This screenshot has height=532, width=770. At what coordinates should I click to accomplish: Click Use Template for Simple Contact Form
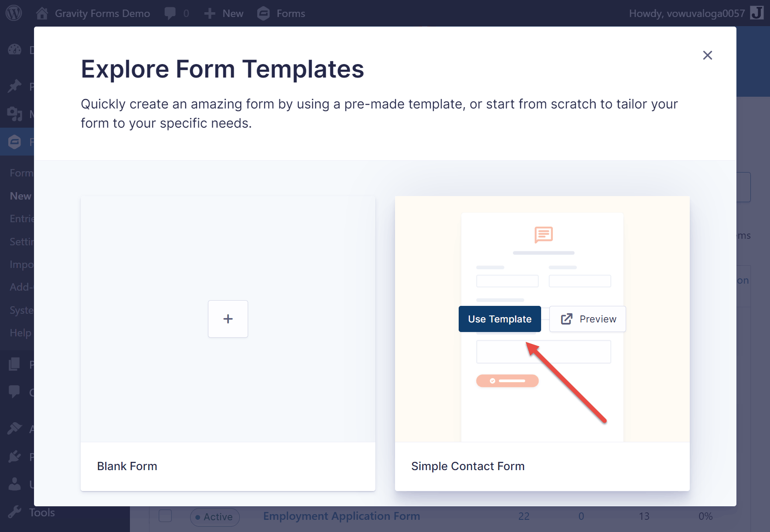click(x=500, y=319)
